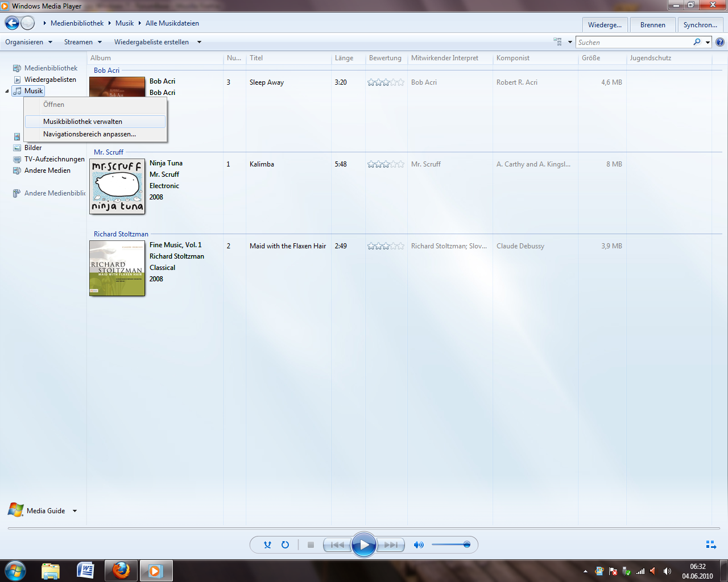
Task: Open Firefox from the taskbar
Action: click(x=121, y=571)
